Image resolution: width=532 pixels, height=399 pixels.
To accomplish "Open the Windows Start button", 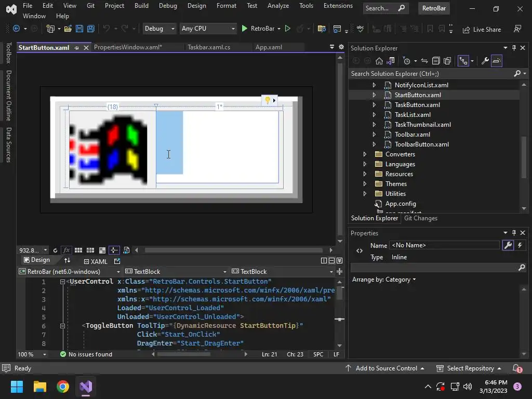I will (x=17, y=387).
